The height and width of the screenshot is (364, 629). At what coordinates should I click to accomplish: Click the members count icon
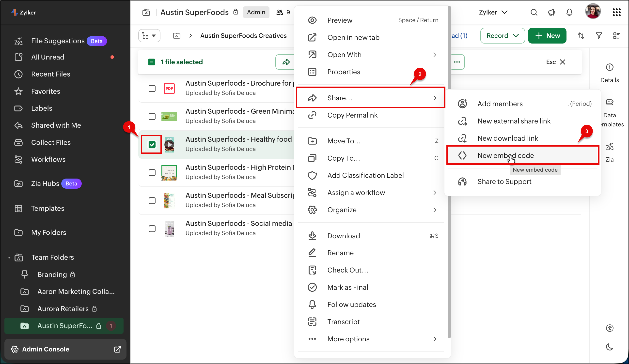coord(280,12)
